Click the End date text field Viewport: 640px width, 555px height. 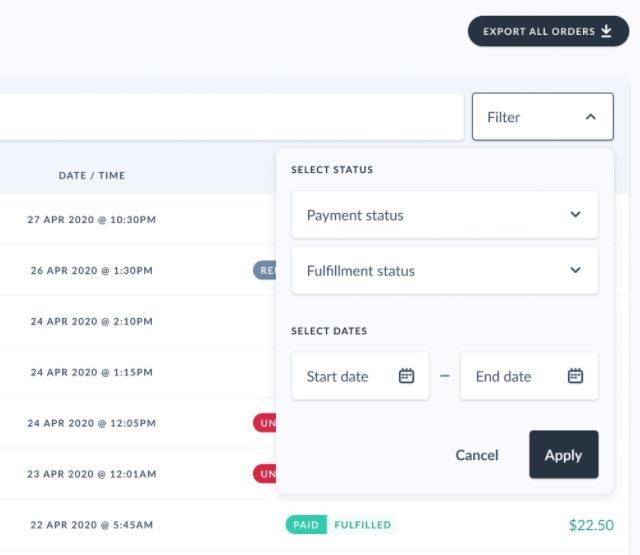coord(504,376)
